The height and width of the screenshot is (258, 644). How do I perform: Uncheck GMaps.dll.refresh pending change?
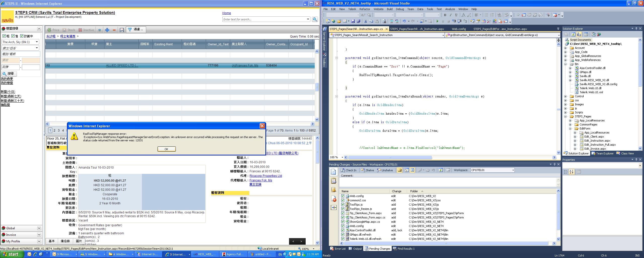(x=343, y=235)
